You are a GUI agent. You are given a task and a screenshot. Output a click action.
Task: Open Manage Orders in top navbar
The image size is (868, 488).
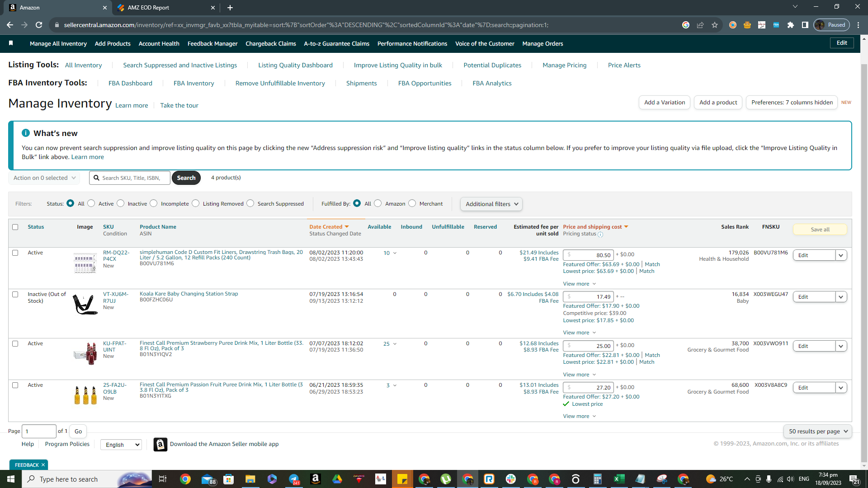click(542, 43)
